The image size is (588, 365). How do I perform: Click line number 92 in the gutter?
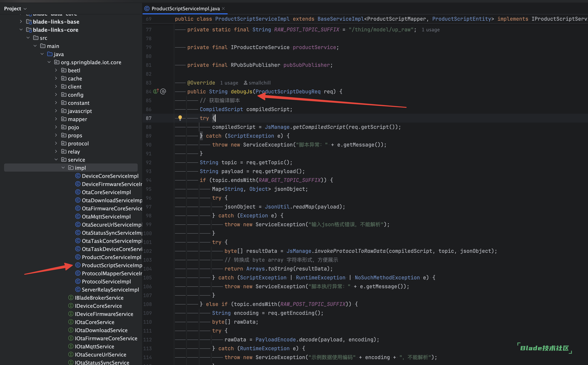148,162
